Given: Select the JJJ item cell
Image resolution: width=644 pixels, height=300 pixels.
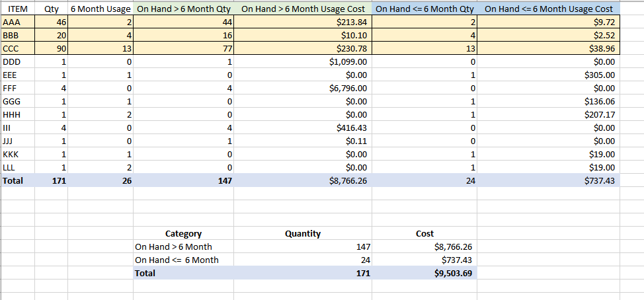Looking at the screenshot, I should [x=18, y=141].
